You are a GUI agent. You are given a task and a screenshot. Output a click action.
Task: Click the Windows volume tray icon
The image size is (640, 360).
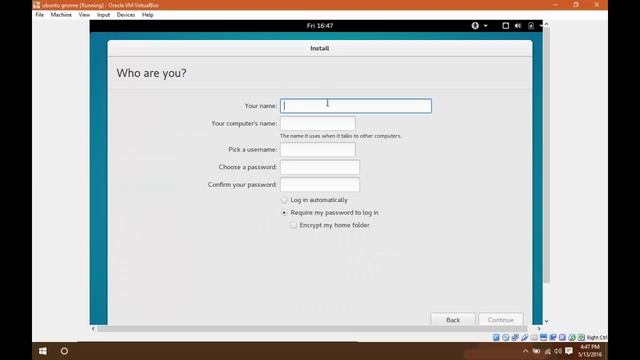click(x=558, y=351)
